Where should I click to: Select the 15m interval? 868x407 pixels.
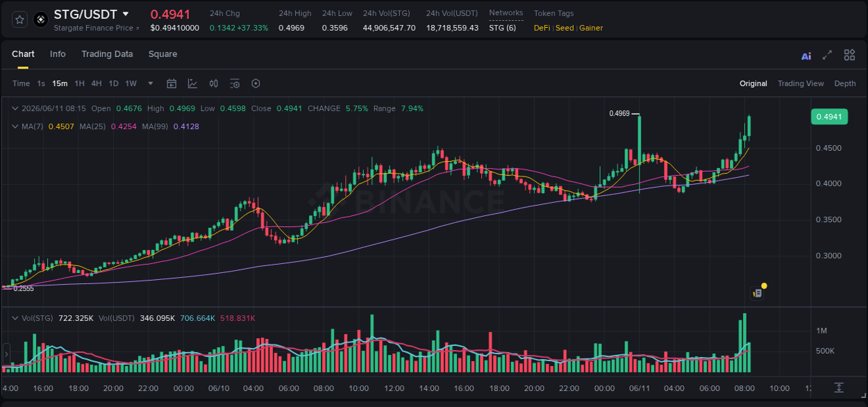coord(60,83)
